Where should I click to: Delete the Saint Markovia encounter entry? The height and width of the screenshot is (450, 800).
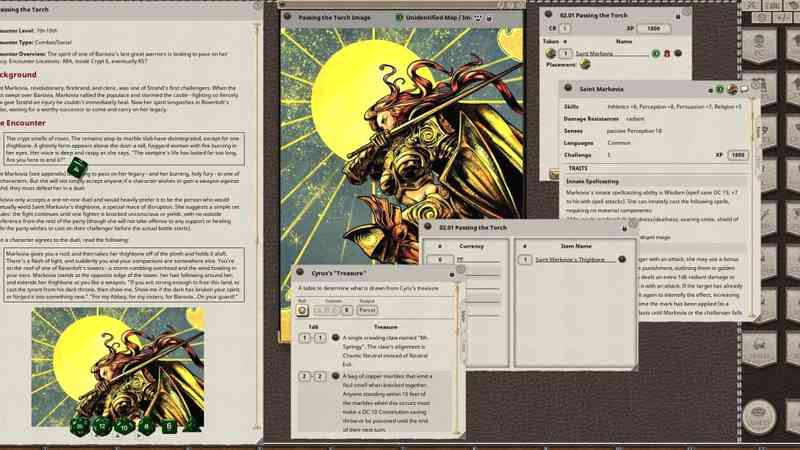click(x=667, y=53)
